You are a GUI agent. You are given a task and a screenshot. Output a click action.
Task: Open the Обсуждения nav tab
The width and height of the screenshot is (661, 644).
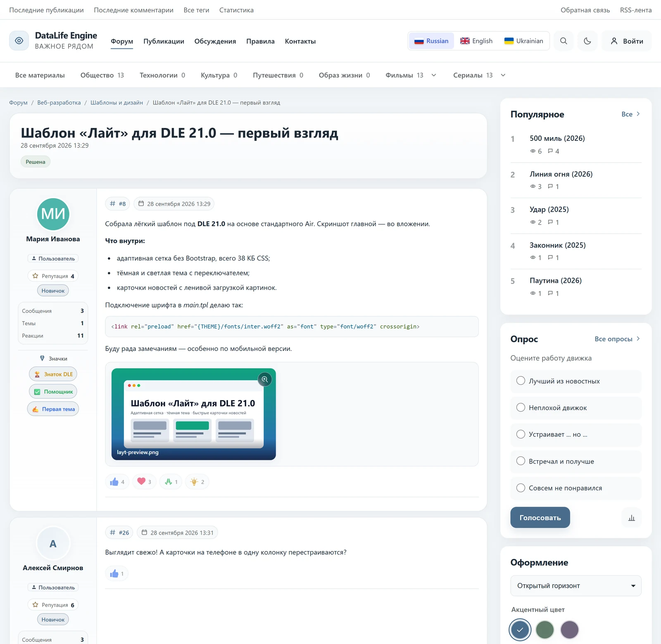(x=215, y=41)
